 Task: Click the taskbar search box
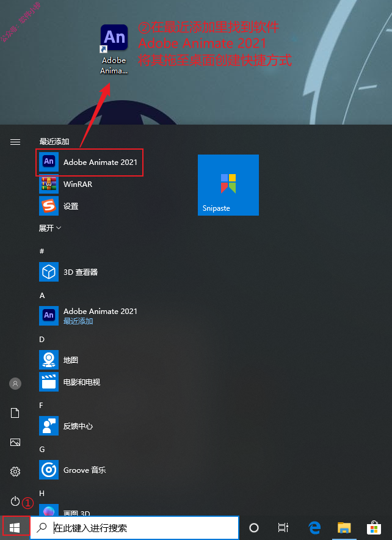tap(134, 527)
